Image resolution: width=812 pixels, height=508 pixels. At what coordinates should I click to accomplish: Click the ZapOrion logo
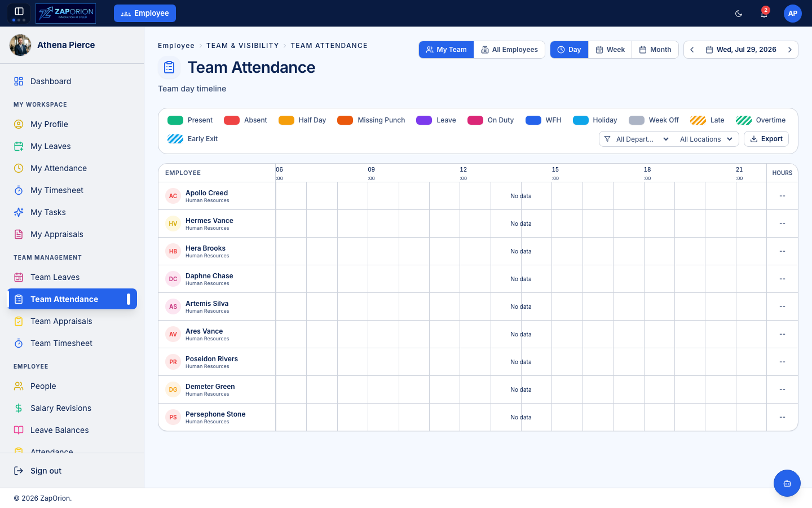pos(65,13)
